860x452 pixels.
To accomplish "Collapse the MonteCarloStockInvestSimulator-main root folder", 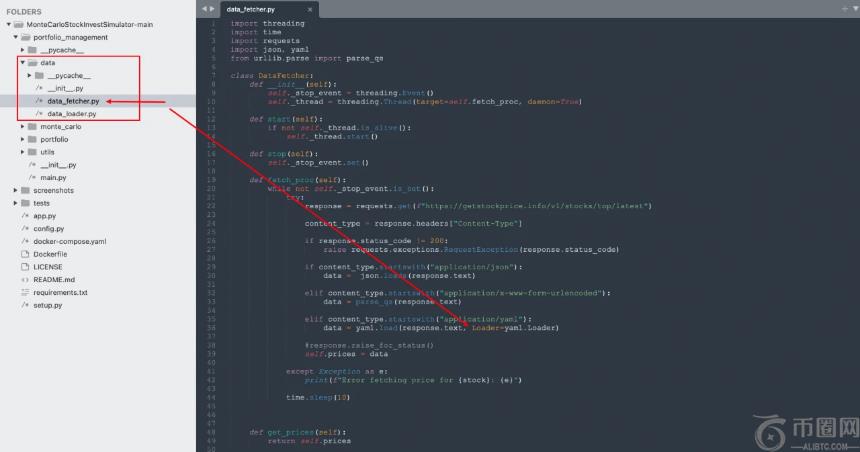I will [x=9, y=24].
